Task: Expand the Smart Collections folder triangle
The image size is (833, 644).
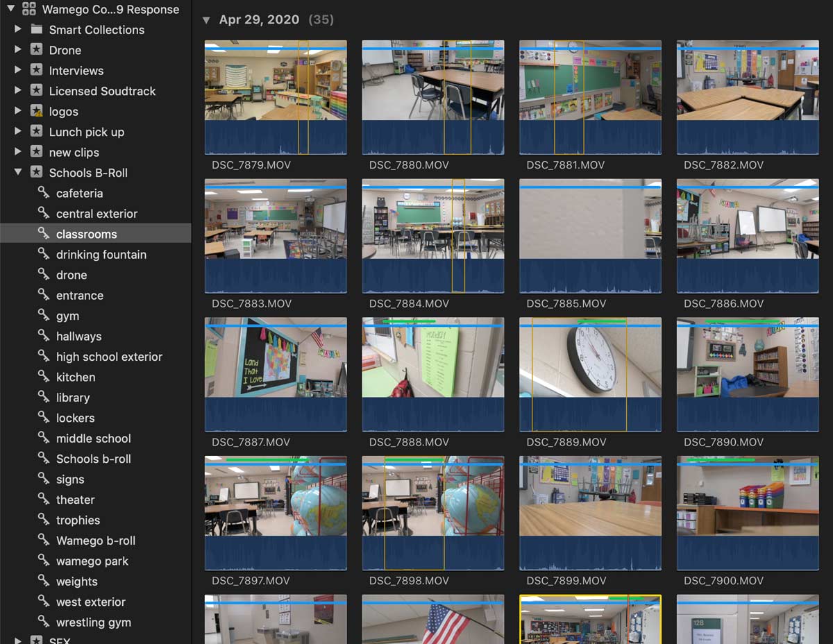Action: (18, 30)
